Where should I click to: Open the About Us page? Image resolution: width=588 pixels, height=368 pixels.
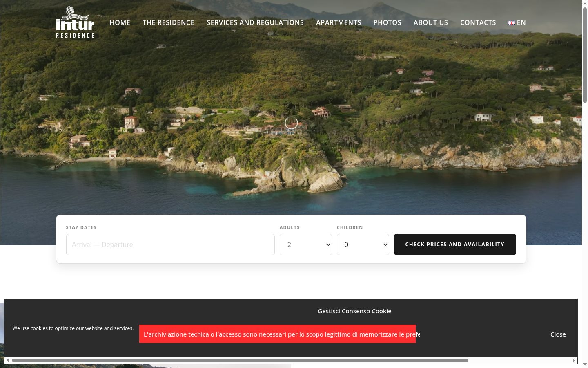click(x=431, y=23)
